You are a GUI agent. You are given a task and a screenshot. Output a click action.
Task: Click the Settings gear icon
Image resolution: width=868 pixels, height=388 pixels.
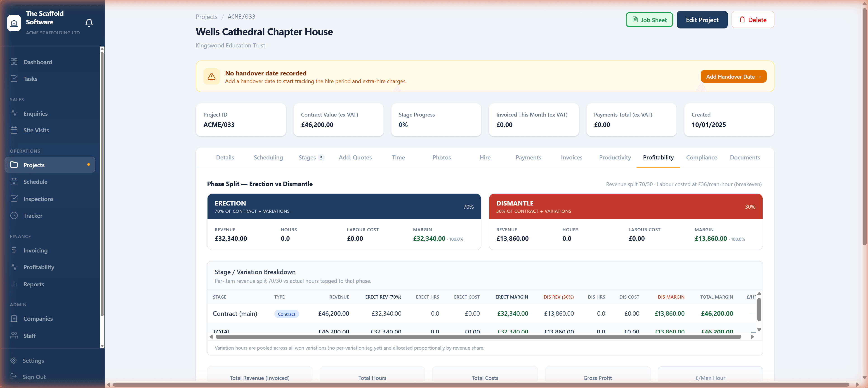coord(14,360)
